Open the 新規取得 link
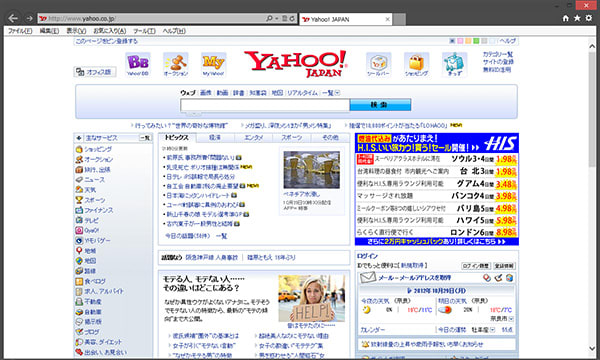 (412, 265)
